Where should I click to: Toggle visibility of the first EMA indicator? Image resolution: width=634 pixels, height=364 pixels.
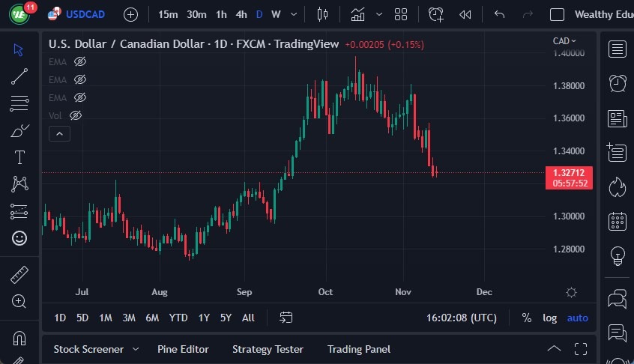(80, 62)
